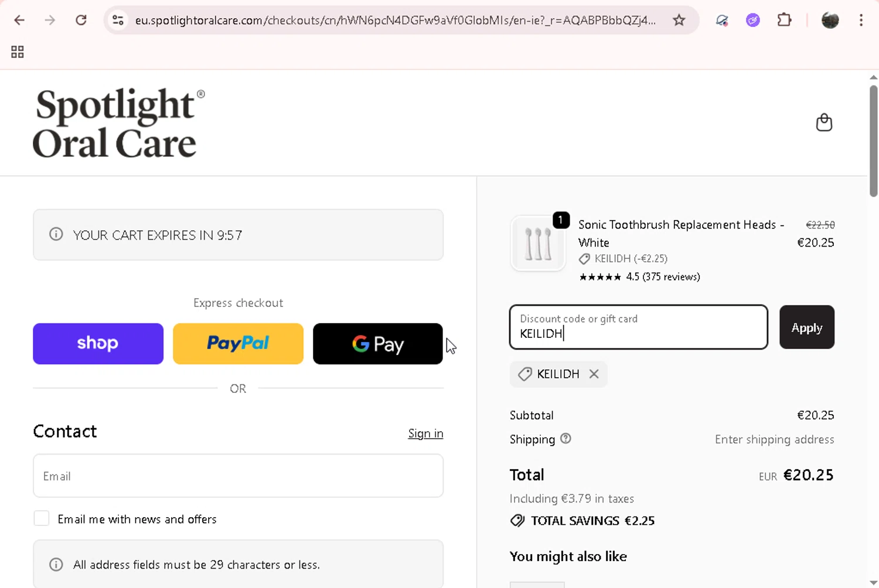Click the Spotlight Oral Care logo
Screen dimensions: 879x588
pos(119,123)
